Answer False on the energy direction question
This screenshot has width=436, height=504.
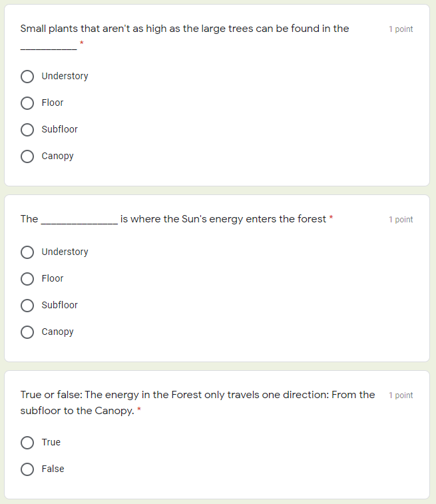click(27, 469)
